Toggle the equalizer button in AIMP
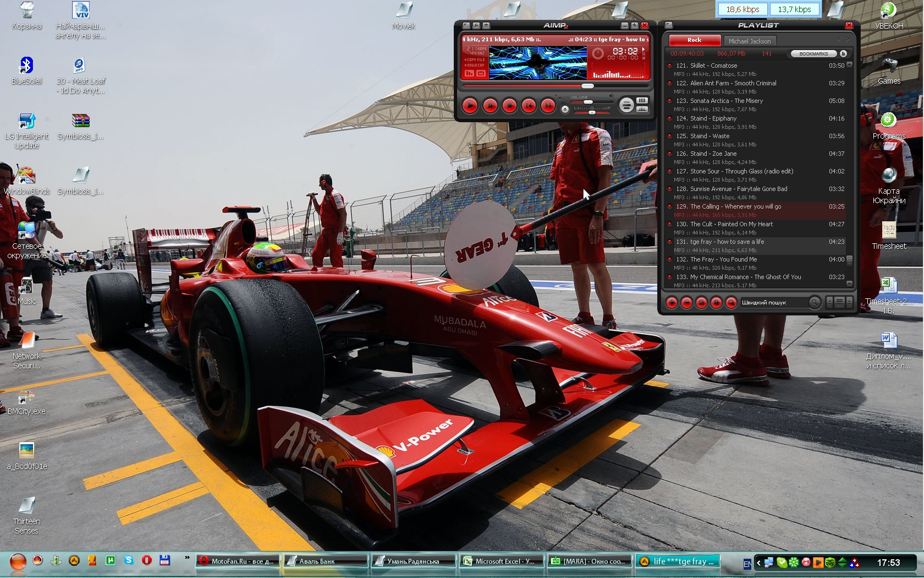This screenshot has height=578, width=924. coord(642,109)
